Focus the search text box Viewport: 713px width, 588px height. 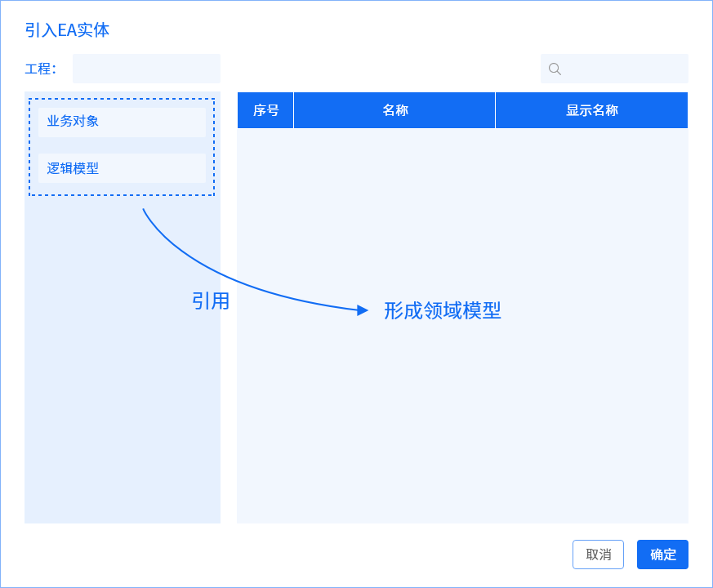click(x=625, y=69)
